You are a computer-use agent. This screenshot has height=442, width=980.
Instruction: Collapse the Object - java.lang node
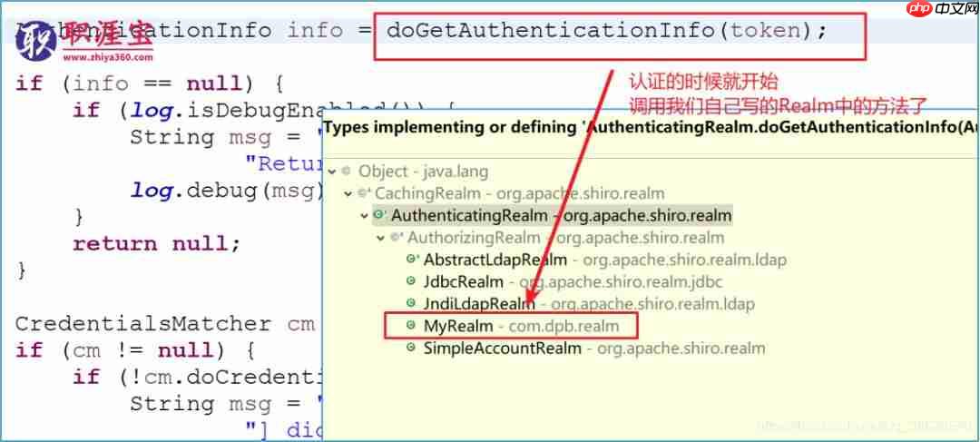(332, 172)
